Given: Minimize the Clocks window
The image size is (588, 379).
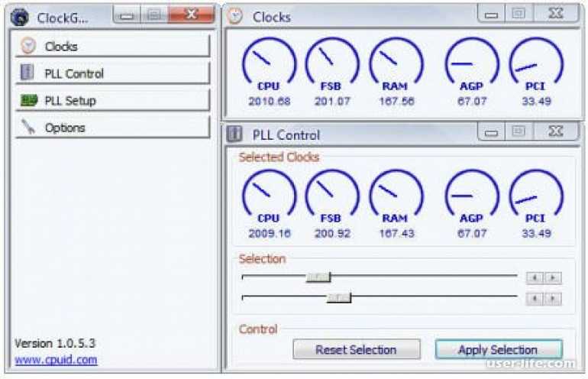Looking at the screenshot, I should [491, 15].
